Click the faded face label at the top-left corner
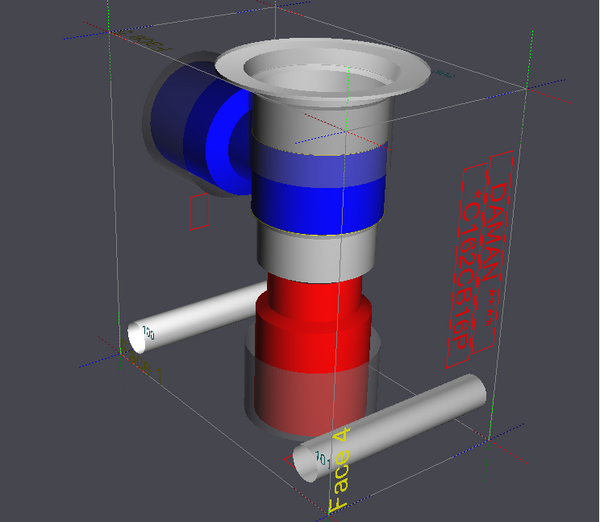Image resolution: width=600 pixels, height=522 pixels. click(145, 41)
